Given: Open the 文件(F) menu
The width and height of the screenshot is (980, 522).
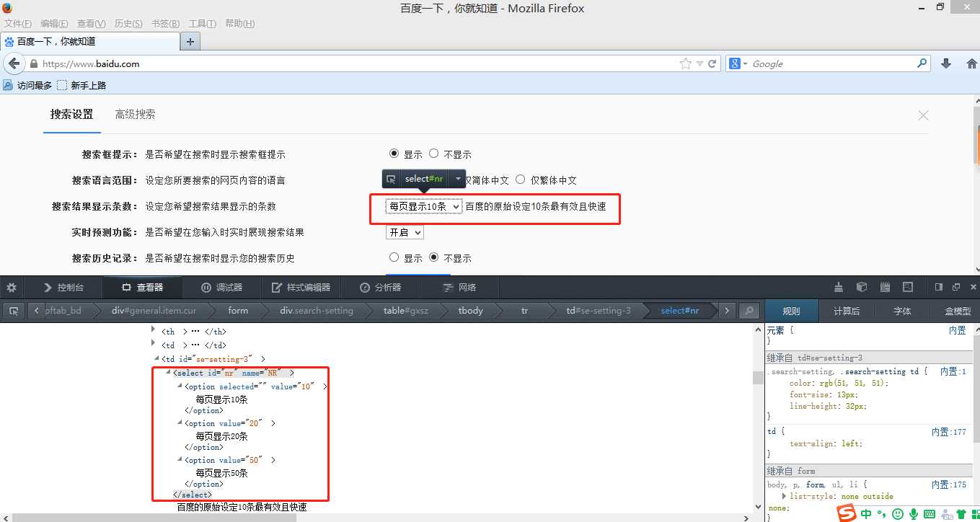Looking at the screenshot, I should (18, 24).
